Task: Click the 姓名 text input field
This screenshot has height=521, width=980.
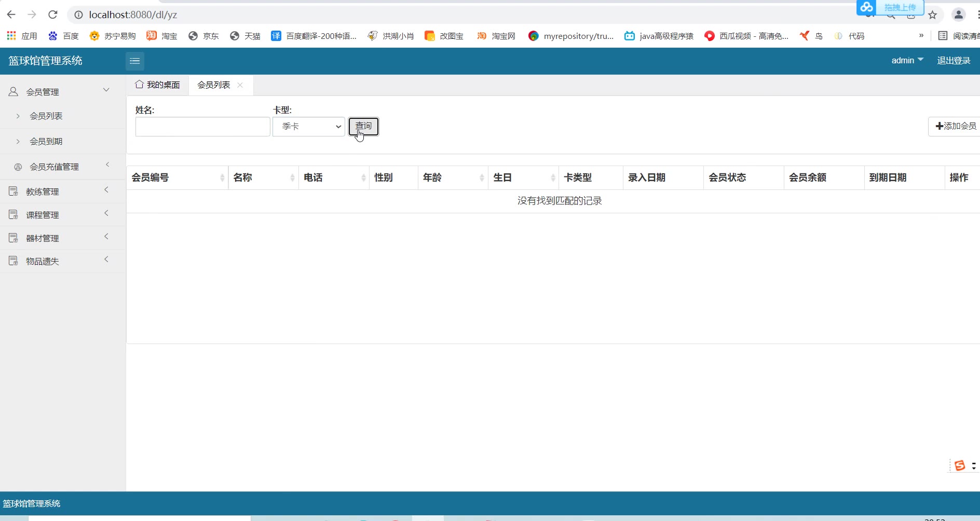Action: pyautogui.click(x=202, y=127)
